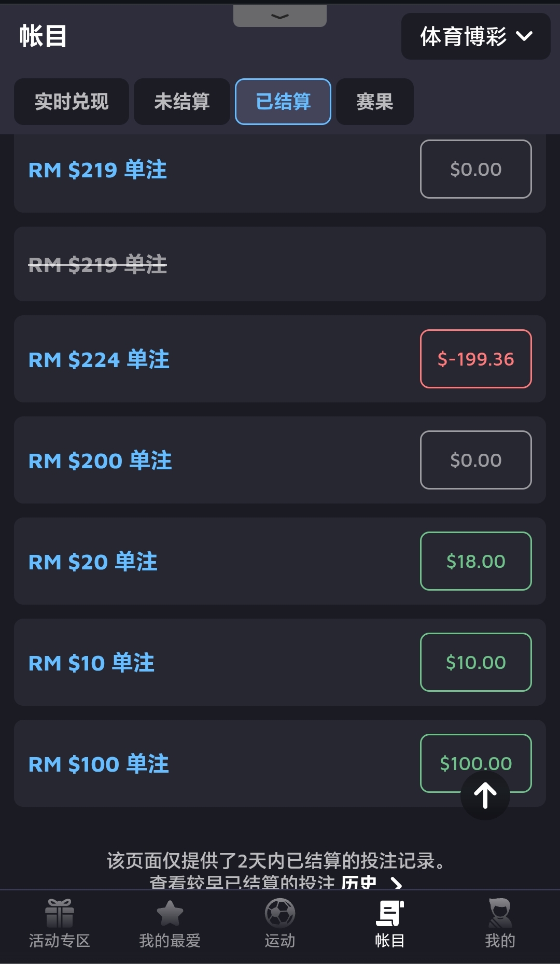Open the 赛果 tab
The image size is (560, 964).
[375, 102]
